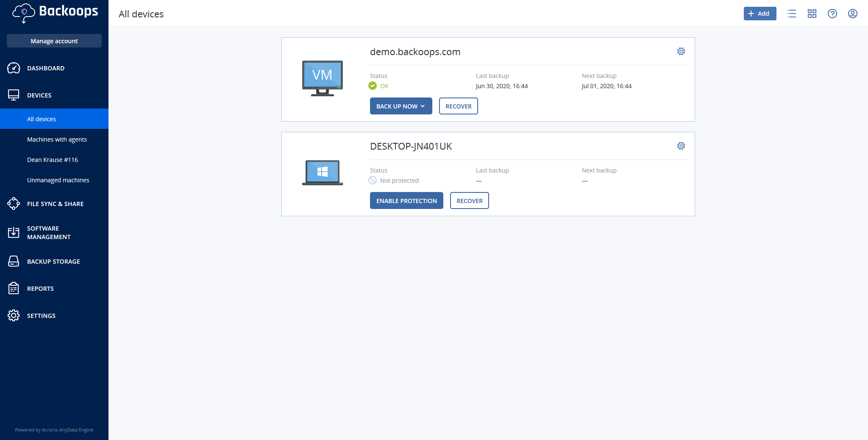This screenshot has height=440, width=868.
Task: Open BACKUP STORAGE section
Action: (54, 261)
